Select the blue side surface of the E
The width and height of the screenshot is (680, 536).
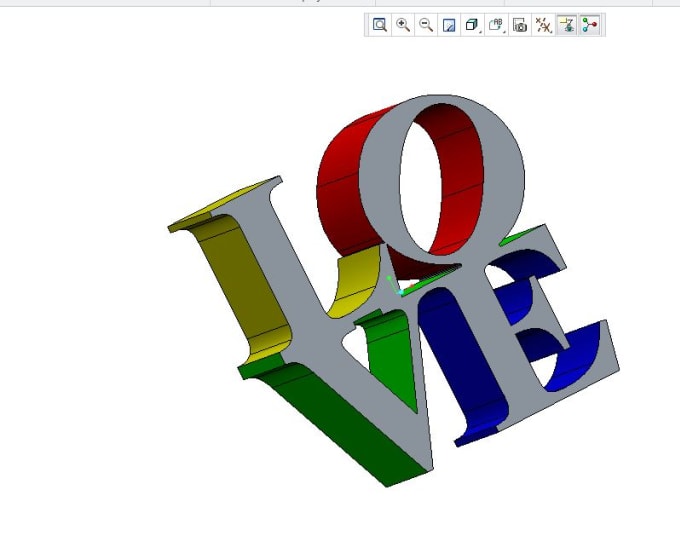click(464, 356)
